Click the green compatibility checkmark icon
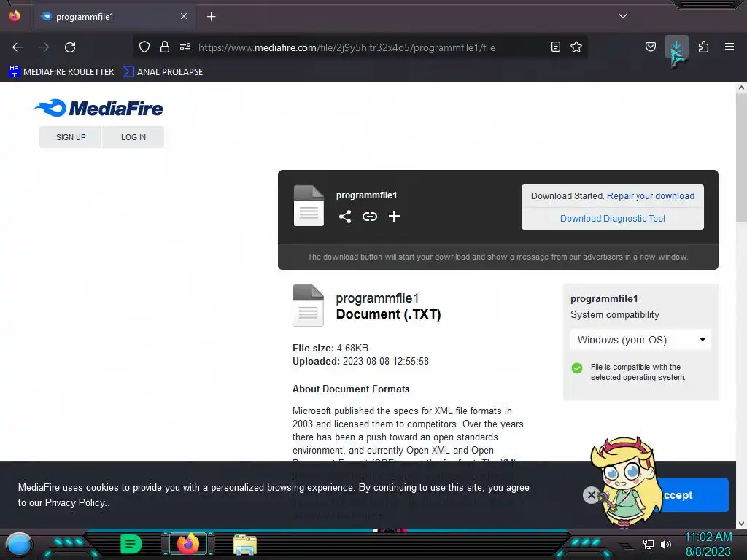 577,368
